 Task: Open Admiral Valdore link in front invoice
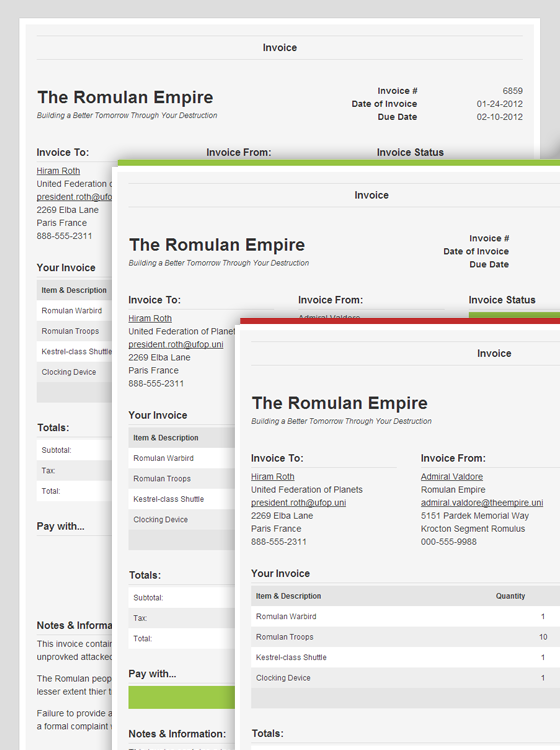pyautogui.click(x=452, y=476)
